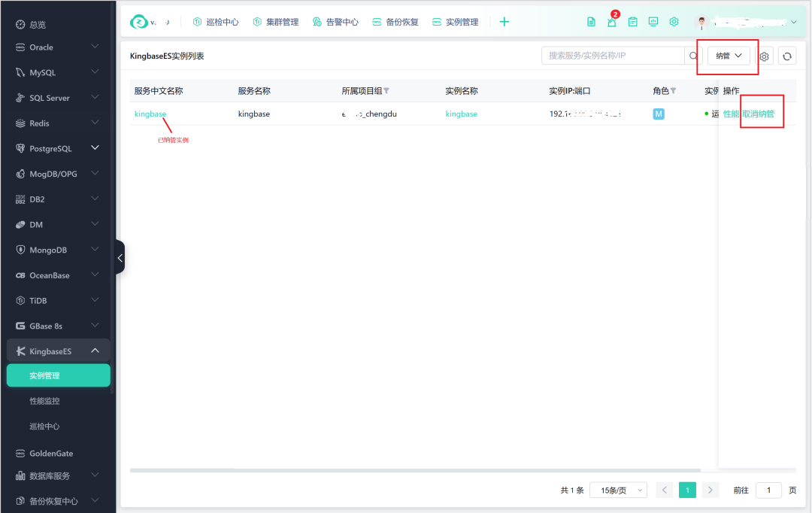Viewport: 812px width, 513px height.
Task: Add a new tab with plus icon
Action: 504,22
